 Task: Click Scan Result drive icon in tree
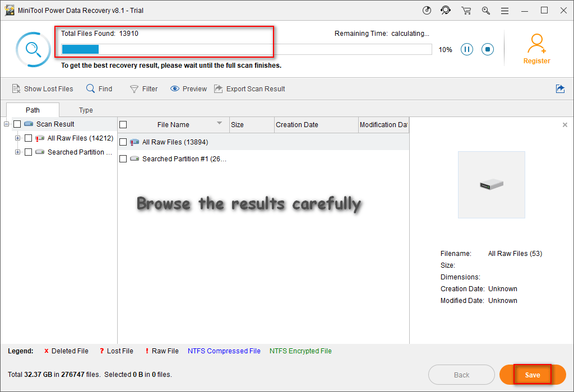(29, 124)
